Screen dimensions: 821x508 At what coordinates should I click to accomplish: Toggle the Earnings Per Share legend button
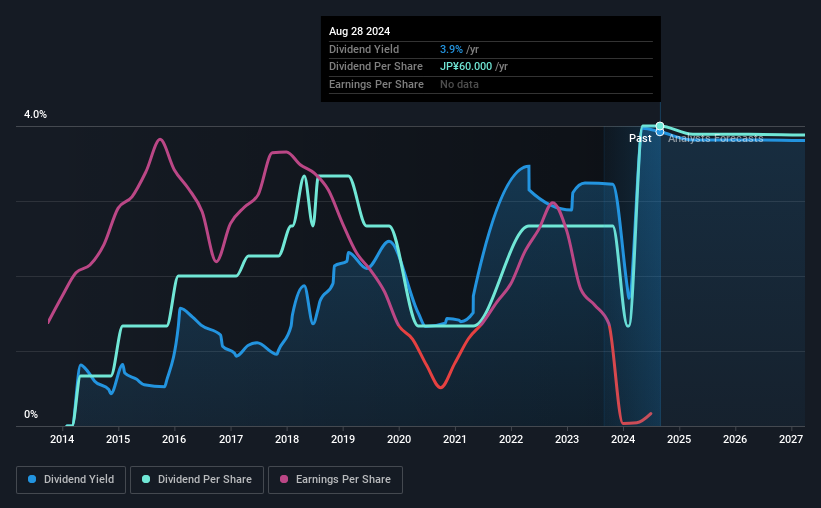coord(336,480)
